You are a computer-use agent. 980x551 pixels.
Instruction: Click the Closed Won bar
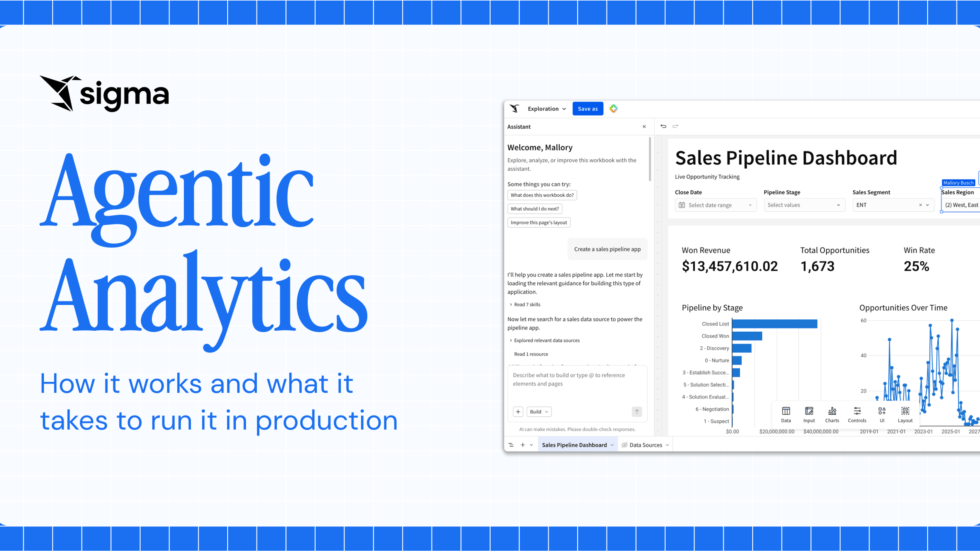747,336
